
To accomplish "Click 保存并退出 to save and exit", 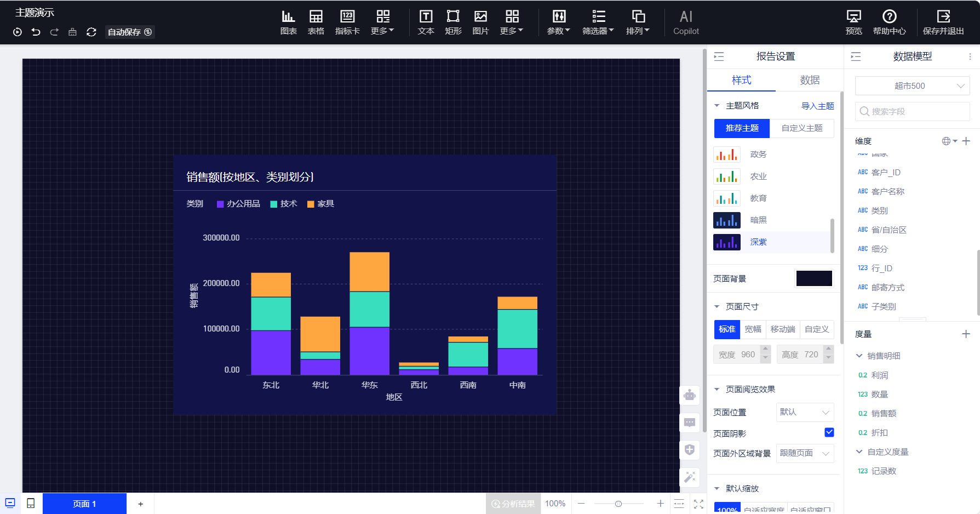I will pos(943,22).
